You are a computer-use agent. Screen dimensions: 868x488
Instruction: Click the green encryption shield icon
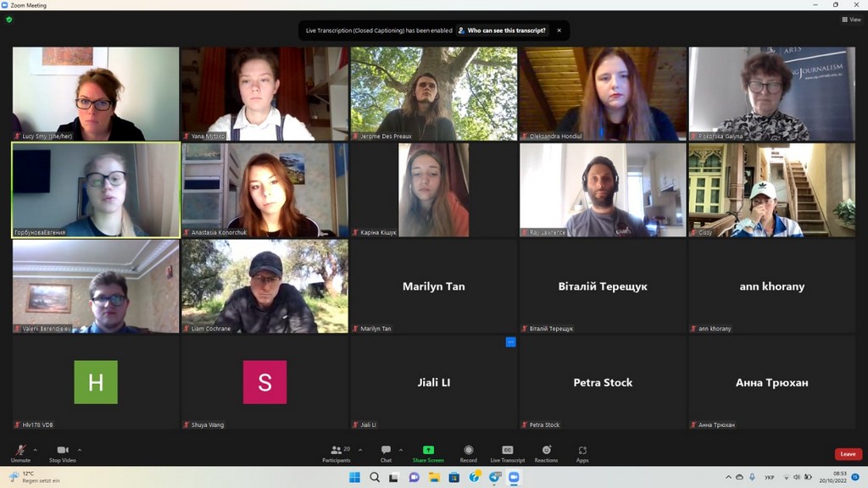9,19
